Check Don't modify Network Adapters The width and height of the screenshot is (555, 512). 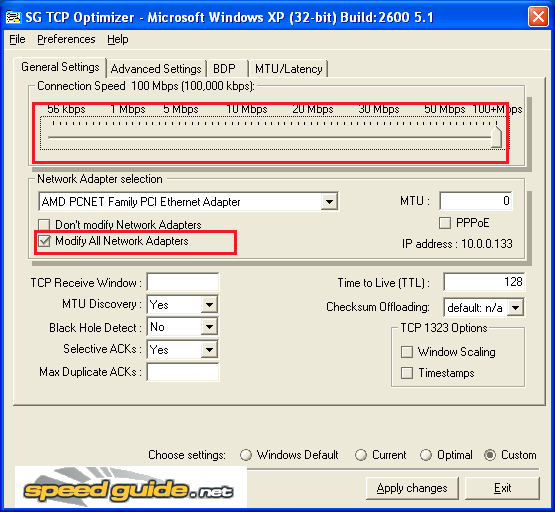(x=44, y=225)
